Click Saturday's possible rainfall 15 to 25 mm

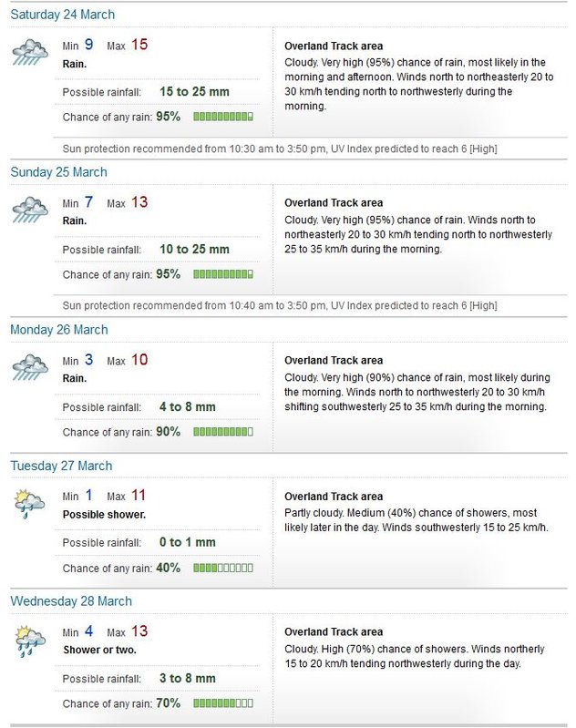[195, 91]
